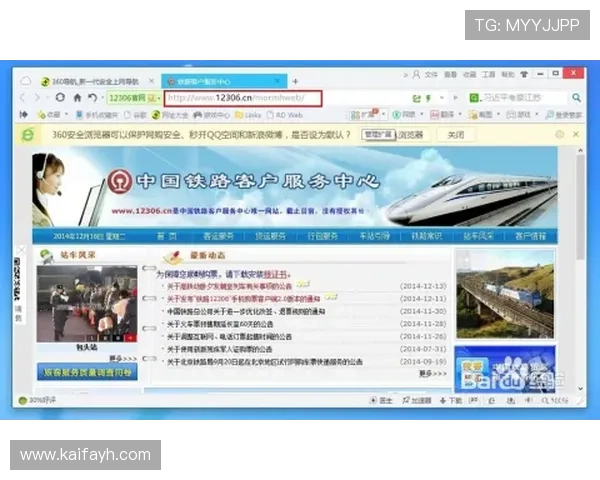Screen dimensions: 600x480
Task: Open the 帮助 menu
Action: 508,74
